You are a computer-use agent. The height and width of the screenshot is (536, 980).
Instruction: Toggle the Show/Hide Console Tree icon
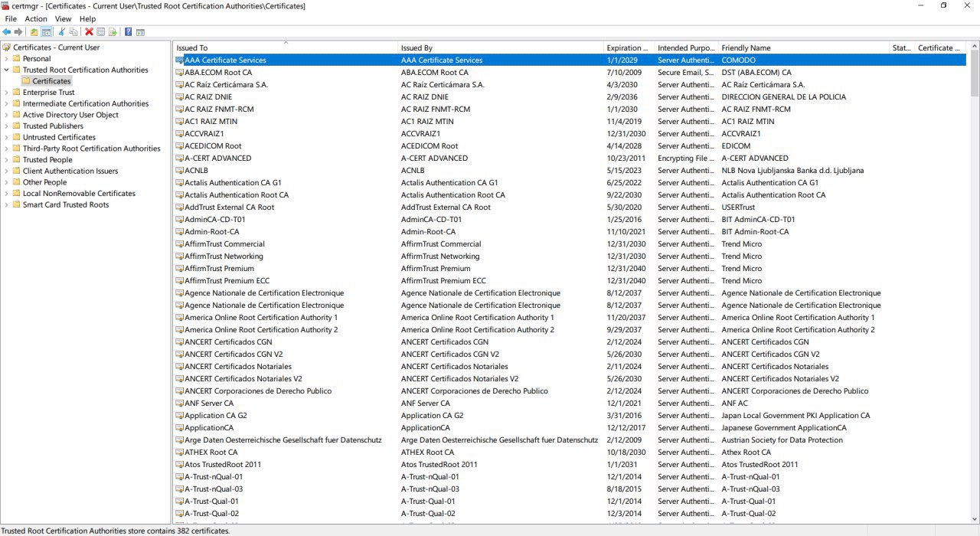tap(46, 32)
